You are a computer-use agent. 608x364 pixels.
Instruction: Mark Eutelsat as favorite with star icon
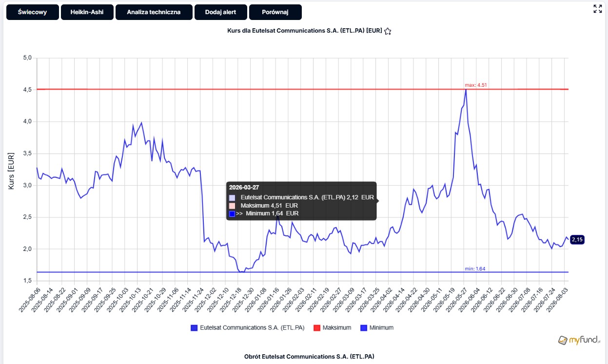coord(388,31)
